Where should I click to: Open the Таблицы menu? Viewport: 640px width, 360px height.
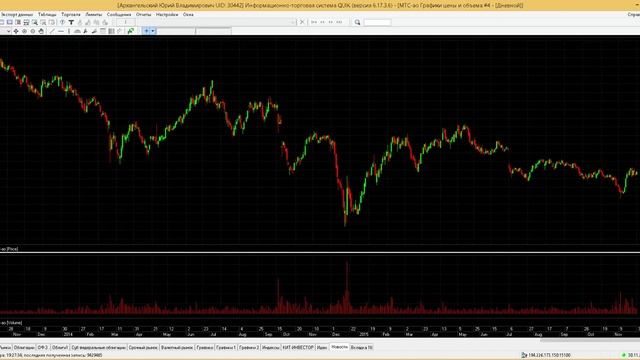click(47, 14)
